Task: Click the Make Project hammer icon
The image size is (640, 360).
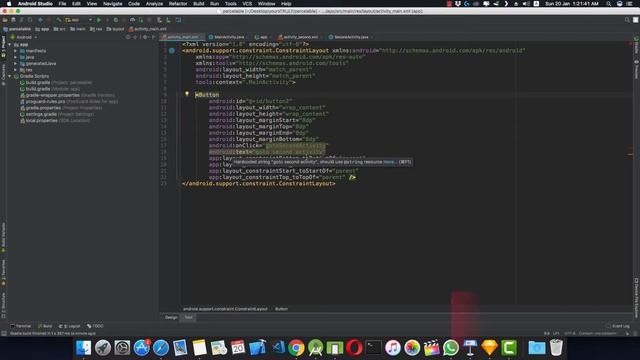Action: click(59, 20)
